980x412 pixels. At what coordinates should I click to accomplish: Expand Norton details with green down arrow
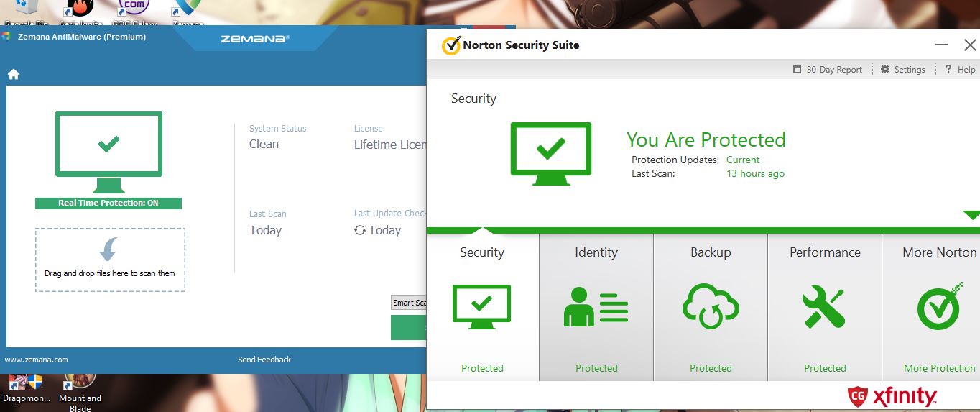pos(971,215)
